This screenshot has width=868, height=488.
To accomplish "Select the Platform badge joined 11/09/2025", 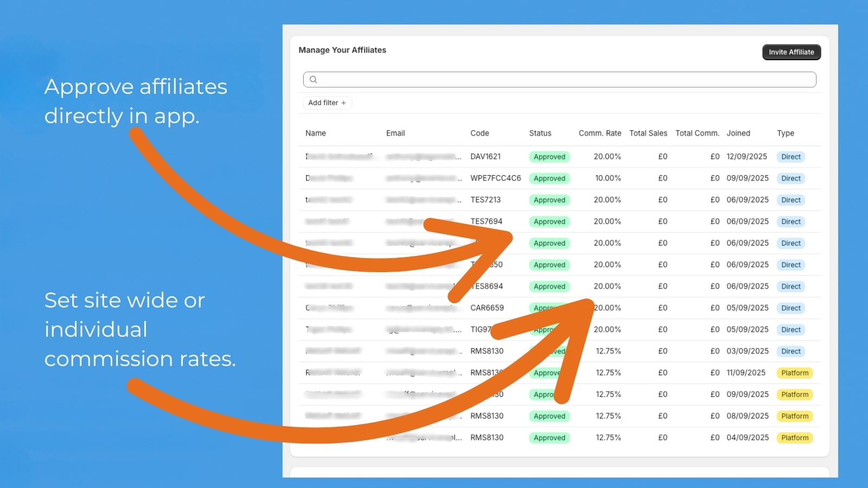I will tap(795, 373).
